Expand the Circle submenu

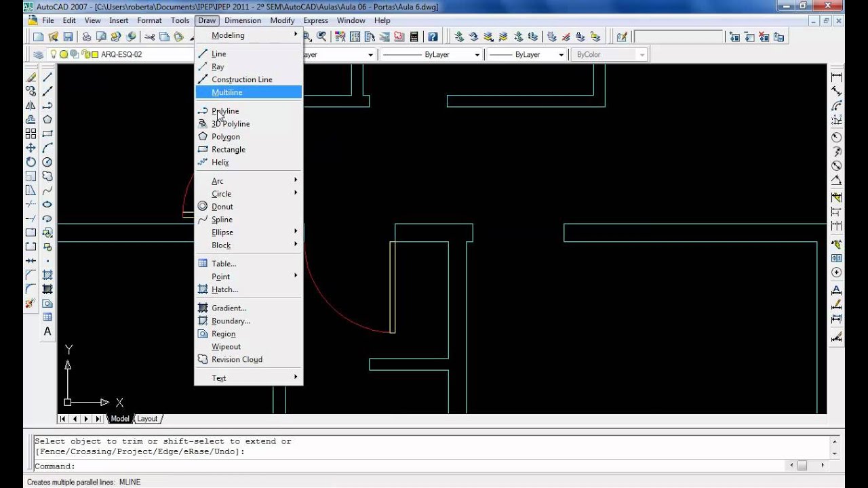pos(248,194)
